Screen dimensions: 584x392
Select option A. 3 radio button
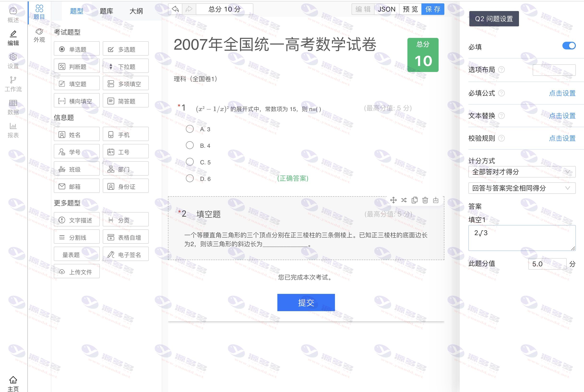click(190, 129)
